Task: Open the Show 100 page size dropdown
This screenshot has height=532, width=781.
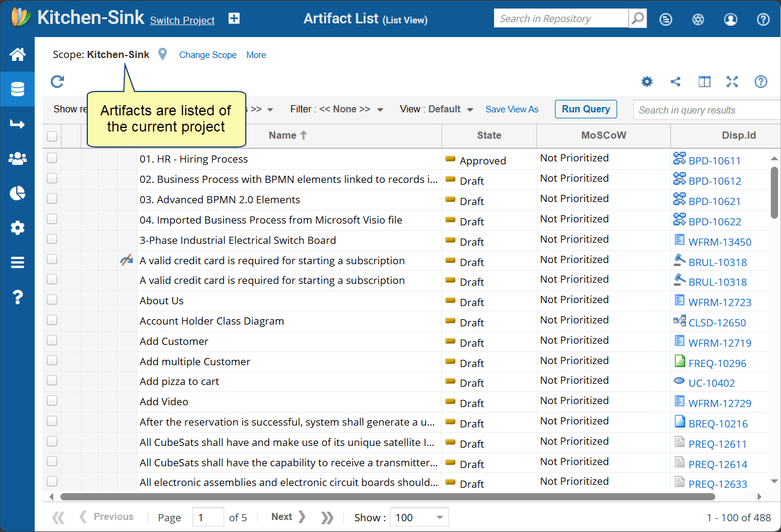Action: point(419,518)
